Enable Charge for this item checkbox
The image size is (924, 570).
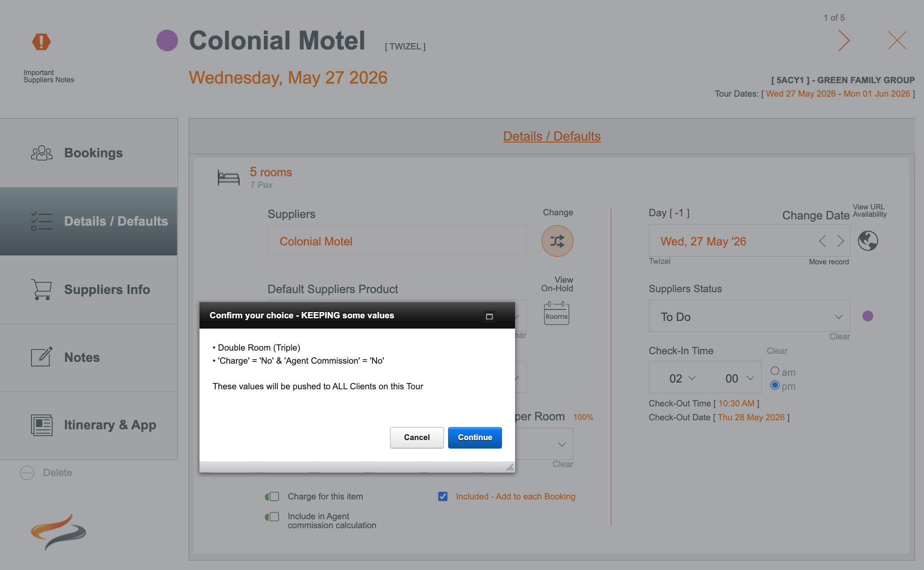coord(274,496)
